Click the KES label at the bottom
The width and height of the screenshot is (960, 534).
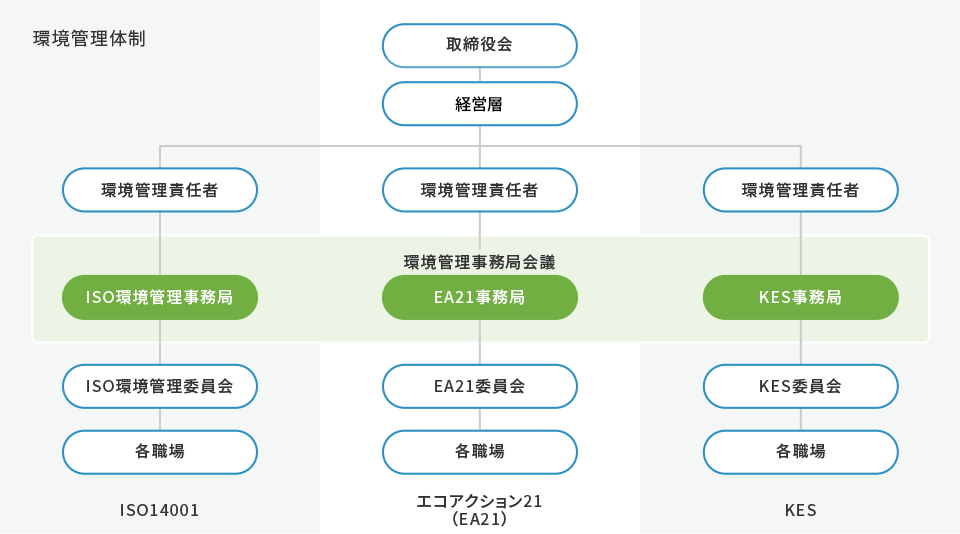[800, 510]
